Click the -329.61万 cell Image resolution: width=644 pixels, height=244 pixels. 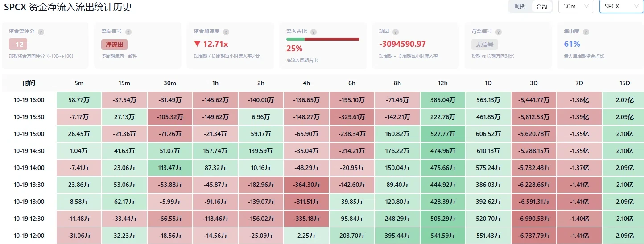pyautogui.click(x=352, y=117)
